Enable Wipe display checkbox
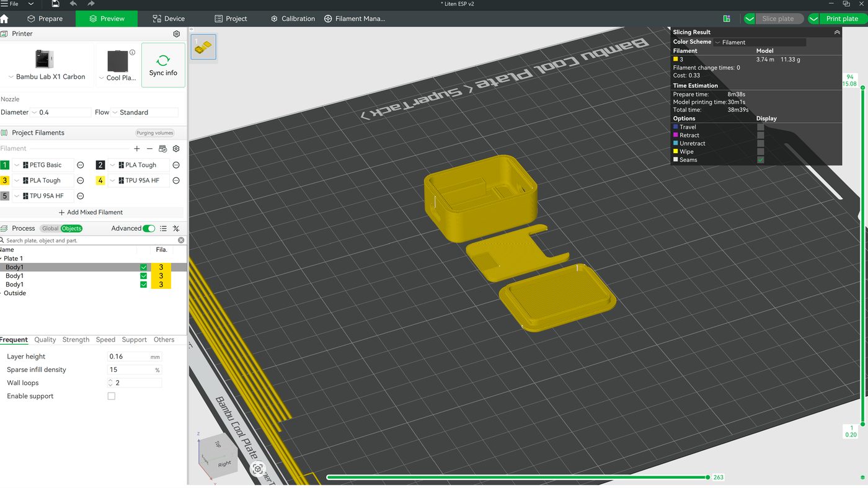The image size is (868, 488). [761, 151]
